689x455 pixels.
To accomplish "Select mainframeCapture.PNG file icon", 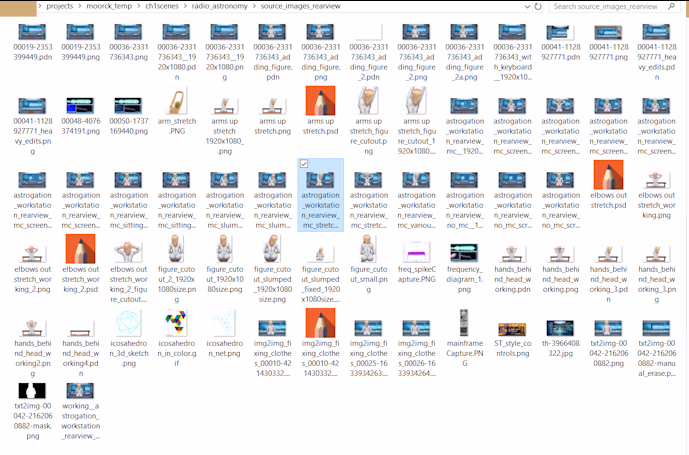I will [465, 323].
